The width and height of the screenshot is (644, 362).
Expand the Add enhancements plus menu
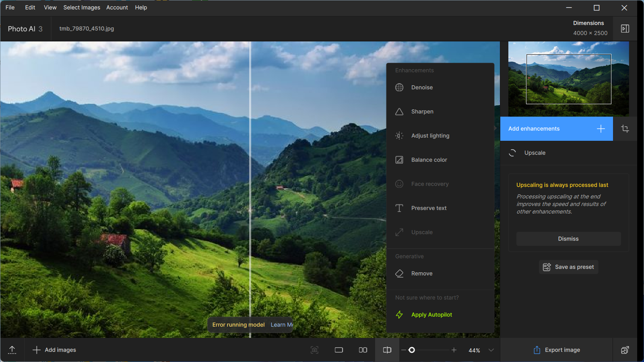tap(601, 129)
